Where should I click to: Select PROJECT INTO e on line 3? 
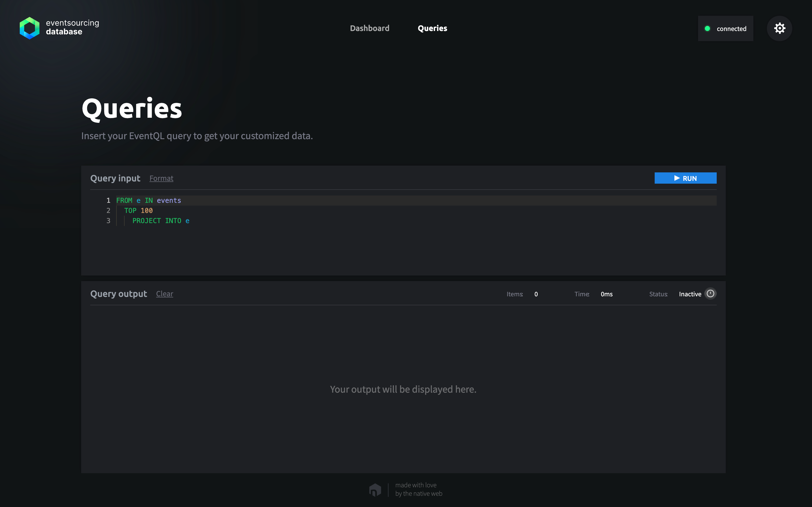pos(160,220)
